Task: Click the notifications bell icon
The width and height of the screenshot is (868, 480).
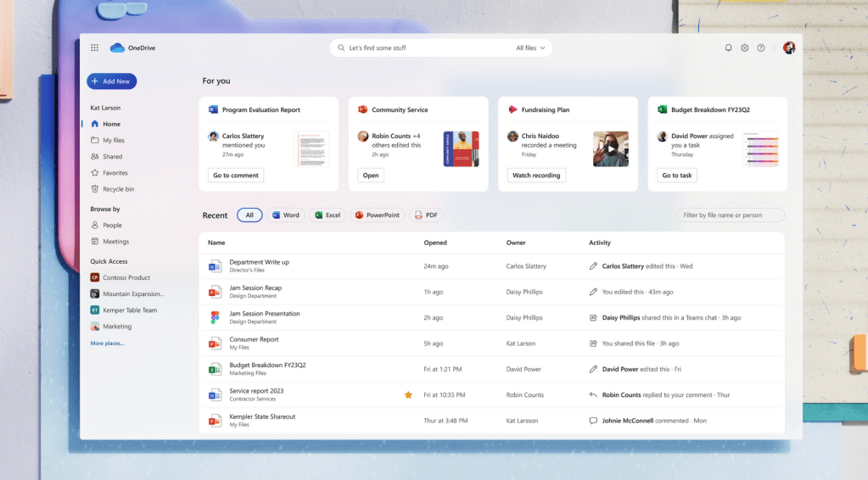Action: [x=728, y=48]
